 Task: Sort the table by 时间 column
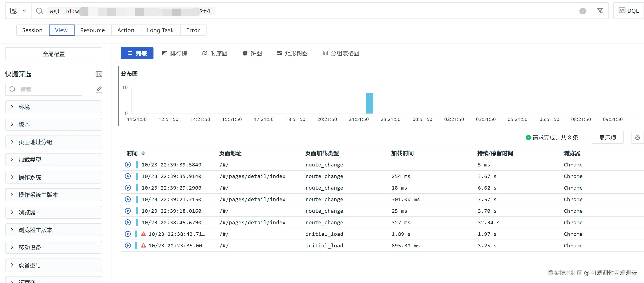pos(143,153)
